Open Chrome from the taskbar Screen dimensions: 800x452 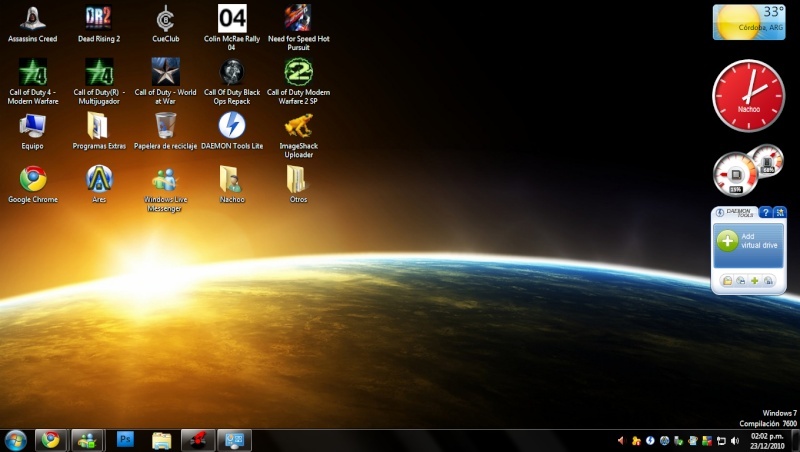(51, 440)
